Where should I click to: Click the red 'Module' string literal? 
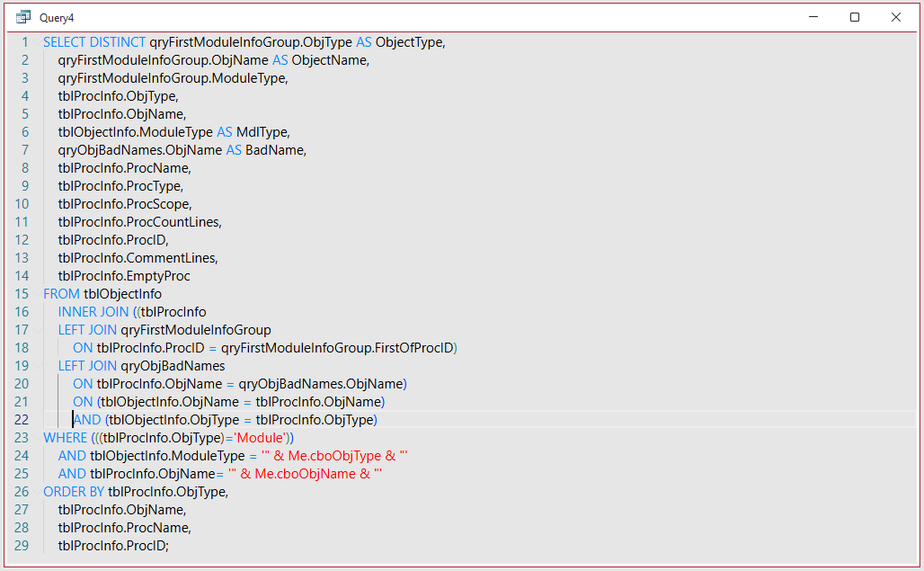[x=261, y=438]
